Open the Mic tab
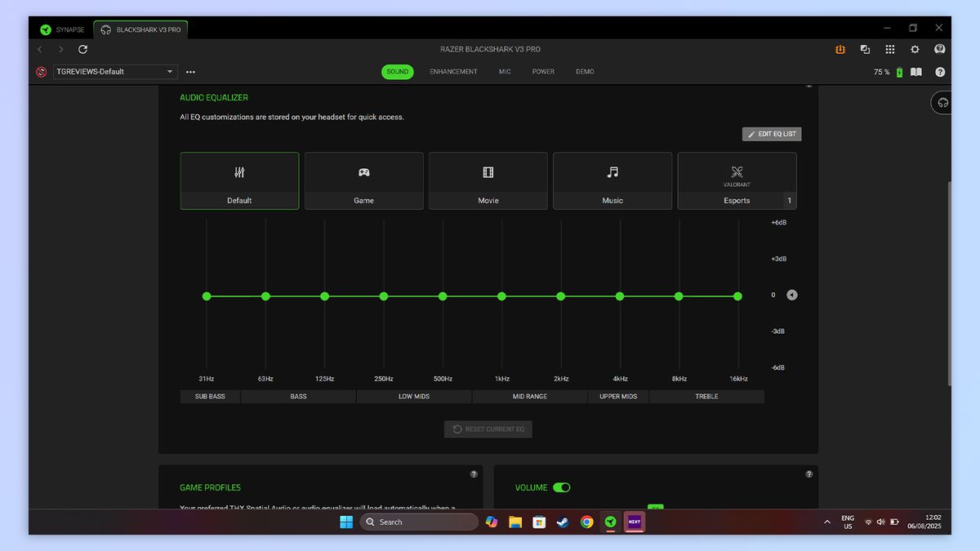Image resolution: width=980 pixels, height=551 pixels. click(505, 72)
